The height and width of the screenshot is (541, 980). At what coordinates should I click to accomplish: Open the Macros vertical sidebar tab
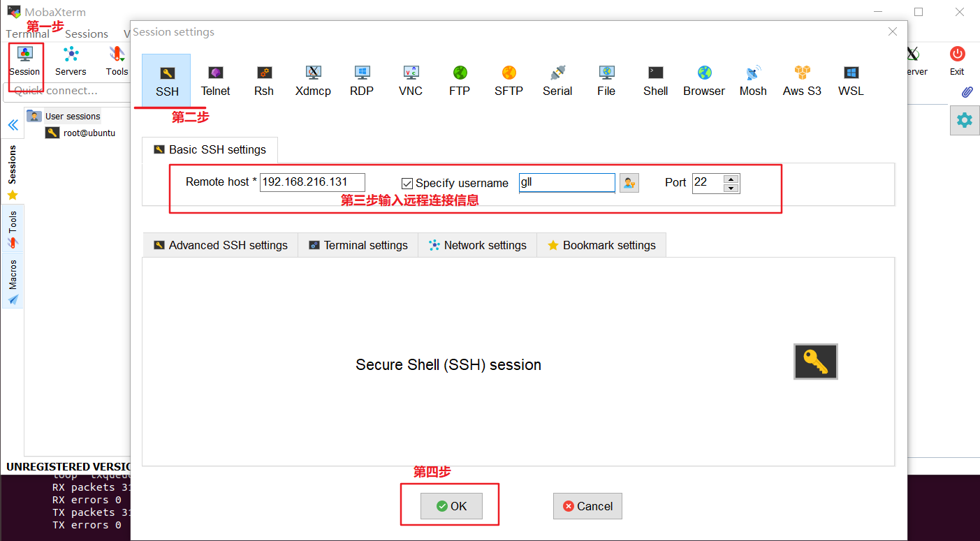point(13,281)
